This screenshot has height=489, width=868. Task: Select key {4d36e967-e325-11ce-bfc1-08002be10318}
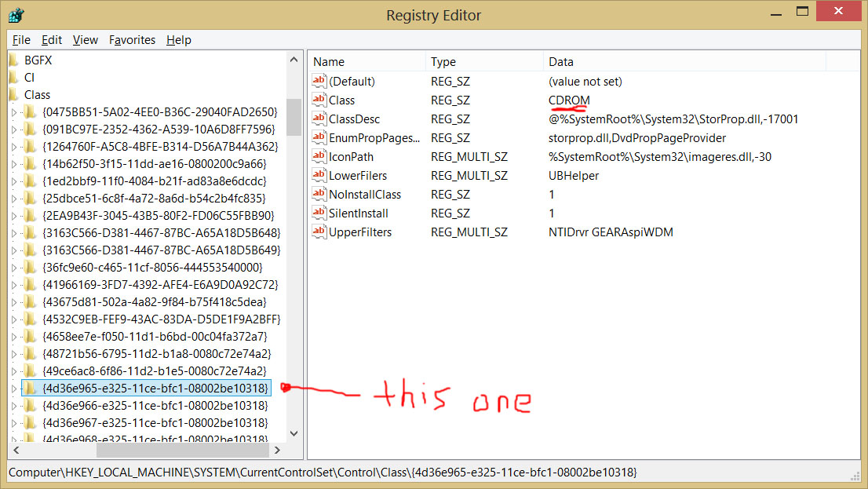pyautogui.click(x=155, y=422)
